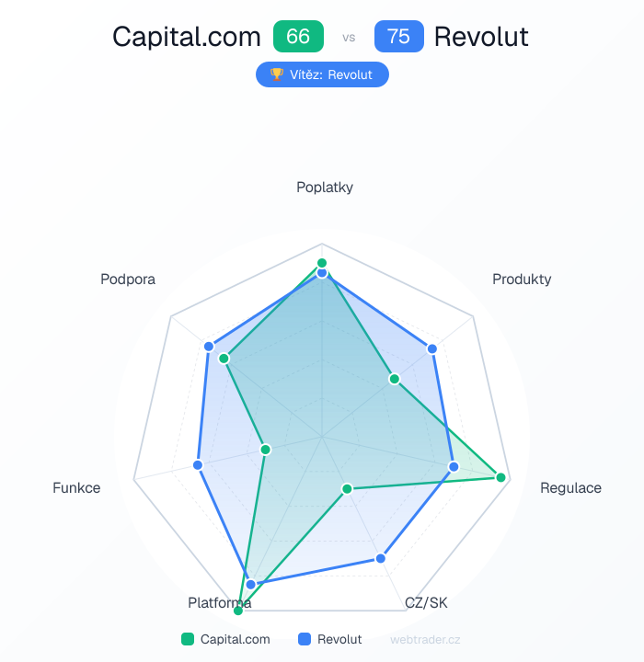The height and width of the screenshot is (662, 644).
Task: Select the Podpora axis label
Action: coord(128,279)
